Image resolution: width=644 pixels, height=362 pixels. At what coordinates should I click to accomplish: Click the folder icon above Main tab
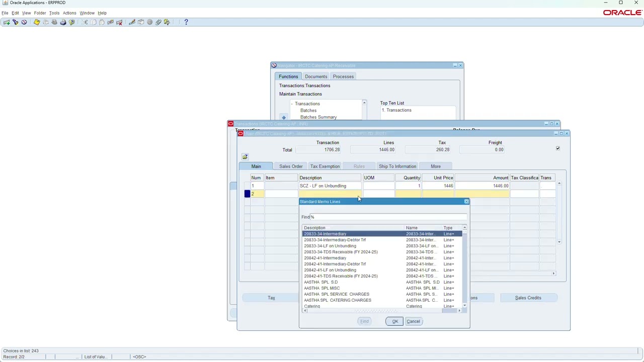pyautogui.click(x=245, y=157)
